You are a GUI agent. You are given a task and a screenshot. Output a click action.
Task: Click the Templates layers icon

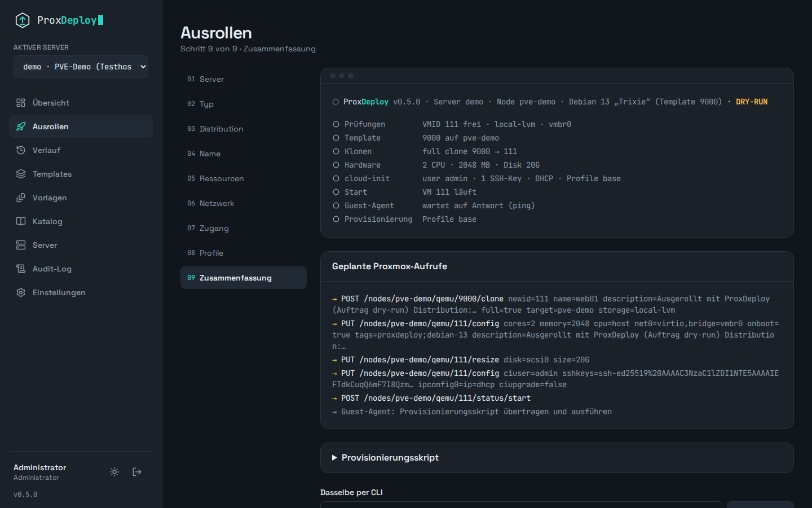click(21, 174)
